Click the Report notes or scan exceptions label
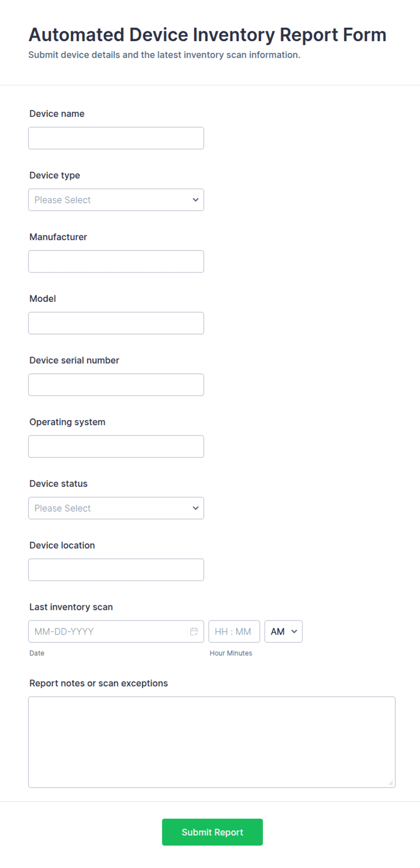 (98, 684)
